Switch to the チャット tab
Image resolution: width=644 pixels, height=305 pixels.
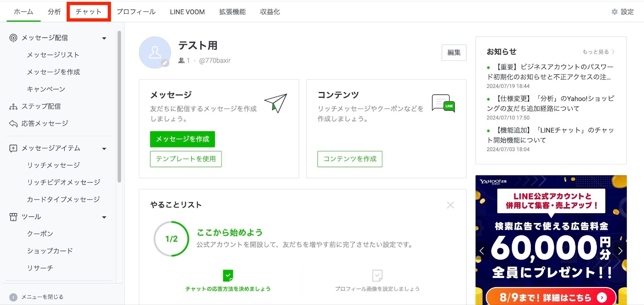89,12
